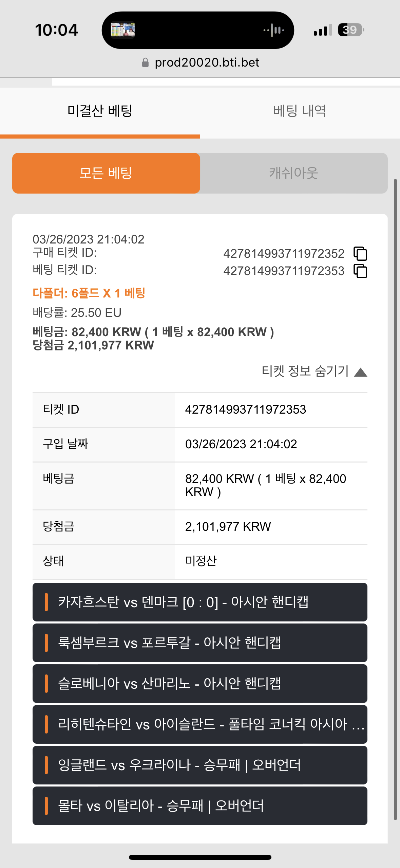Switch to the 베팅 내역 tab
This screenshot has width=400, height=868.
(x=300, y=111)
